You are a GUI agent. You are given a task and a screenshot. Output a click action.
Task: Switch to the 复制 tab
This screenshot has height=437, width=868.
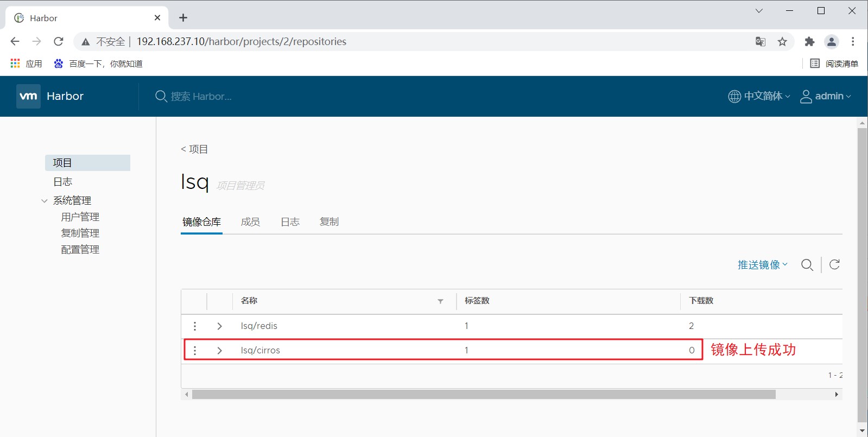coord(329,222)
